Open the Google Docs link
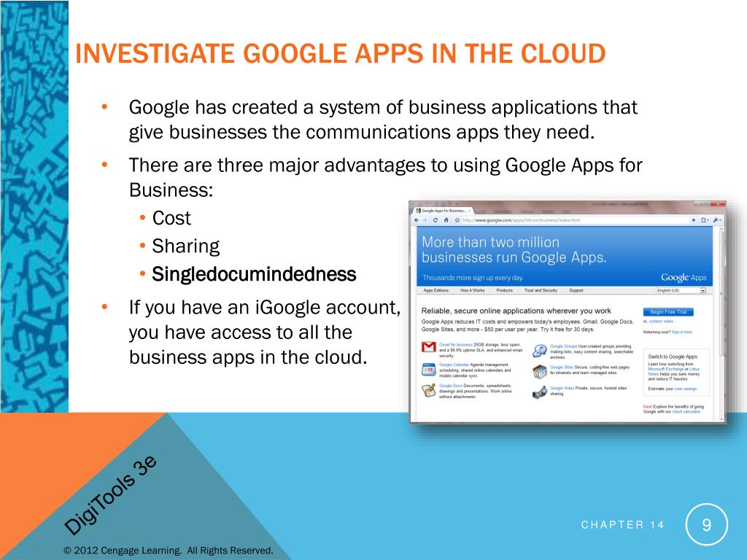The width and height of the screenshot is (747, 560). [x=451, y=386]
